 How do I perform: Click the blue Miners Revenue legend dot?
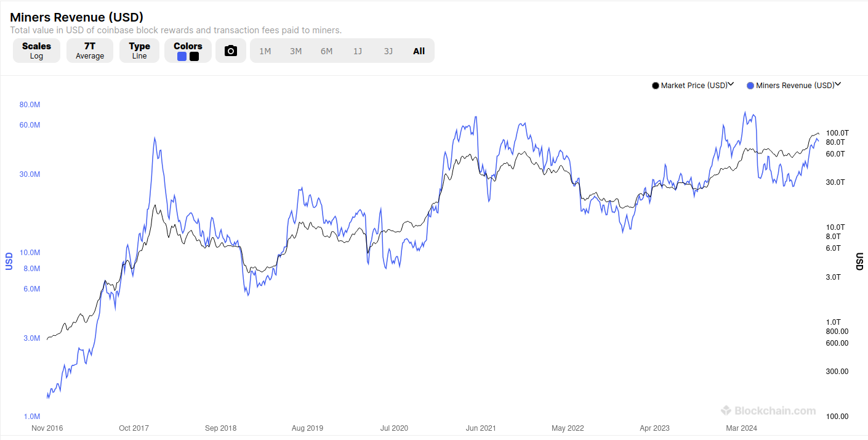750,86
